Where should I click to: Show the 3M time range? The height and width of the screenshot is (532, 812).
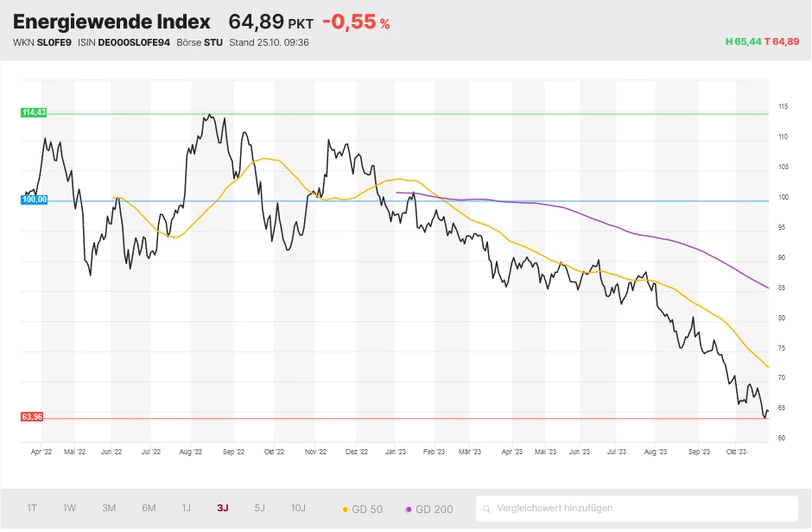109,508
